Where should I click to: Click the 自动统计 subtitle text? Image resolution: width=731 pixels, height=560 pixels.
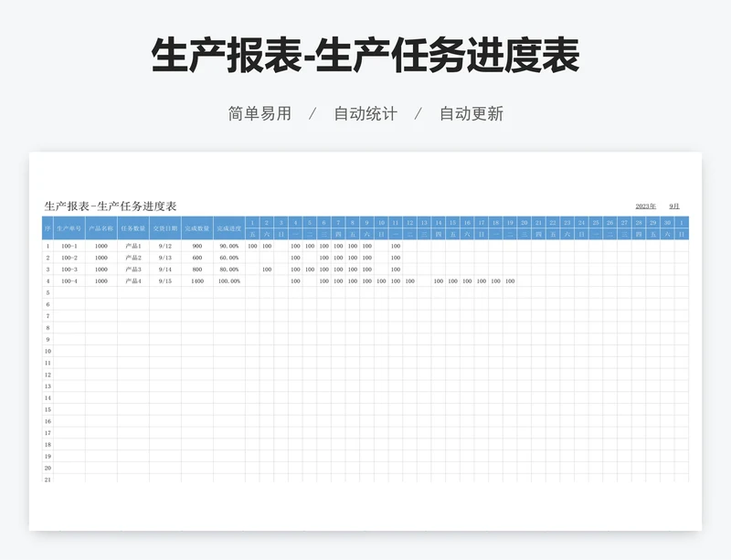click(365, 113)
